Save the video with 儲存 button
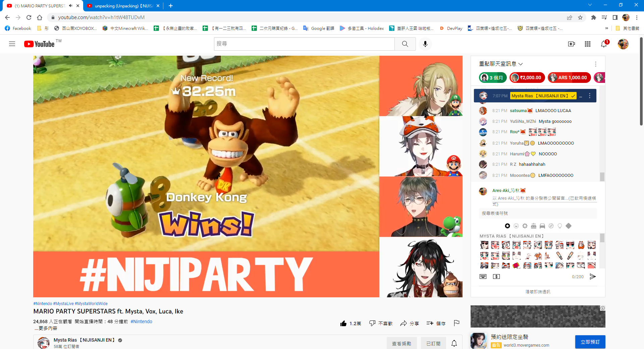 click(436, 323)
